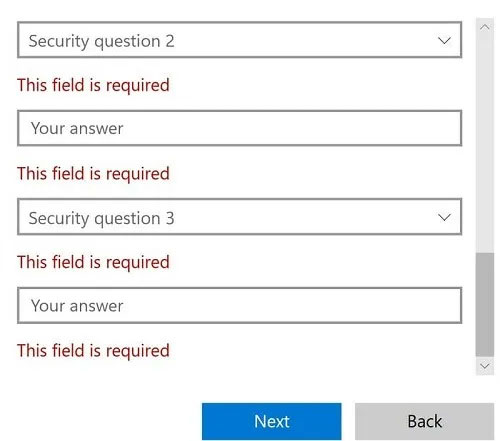Click the 'Your answer' placeholder in the second answer box
Image resolution: width=500 pixels, height=441 pixels.
click(x=77, y=306)
